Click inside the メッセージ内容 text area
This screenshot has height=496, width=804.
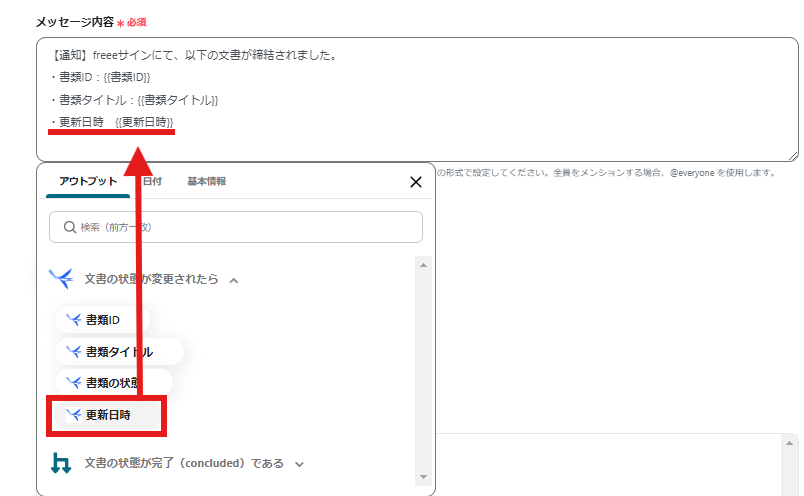(417, 100)
